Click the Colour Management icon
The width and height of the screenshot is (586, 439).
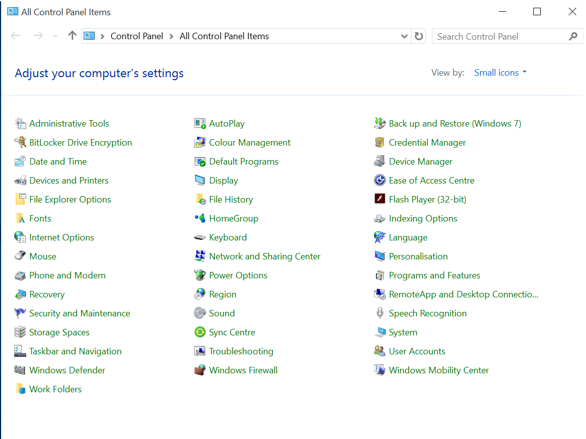tap(200, 142)
